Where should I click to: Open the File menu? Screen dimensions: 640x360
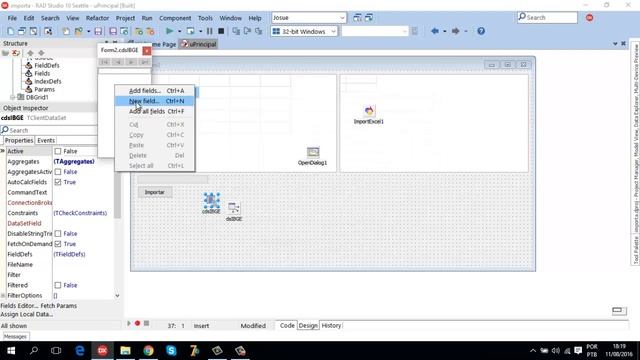point(12,18)
